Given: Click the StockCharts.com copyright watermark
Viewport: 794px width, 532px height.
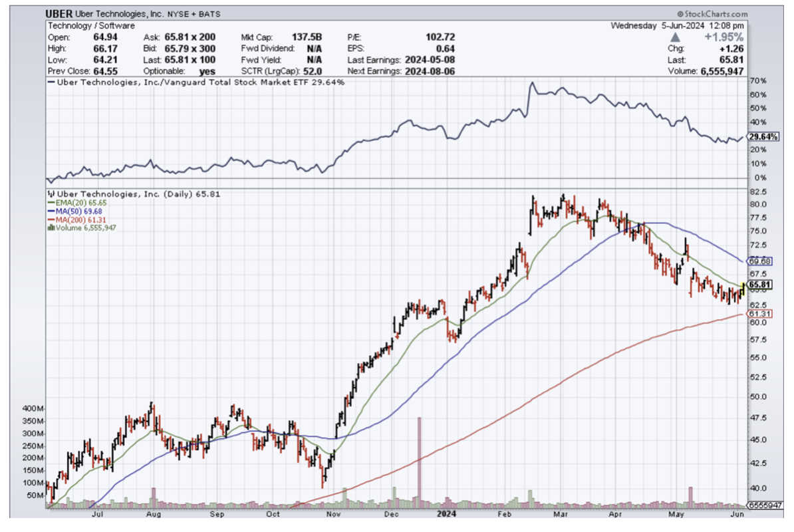Looking at the screenshot, I should tap(712, 14).
